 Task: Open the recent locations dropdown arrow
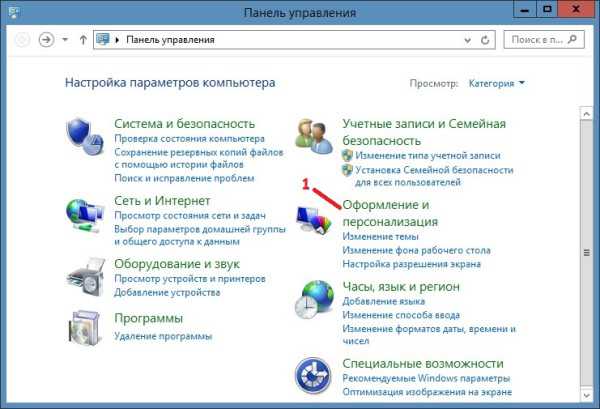click(x=65, y=39)
